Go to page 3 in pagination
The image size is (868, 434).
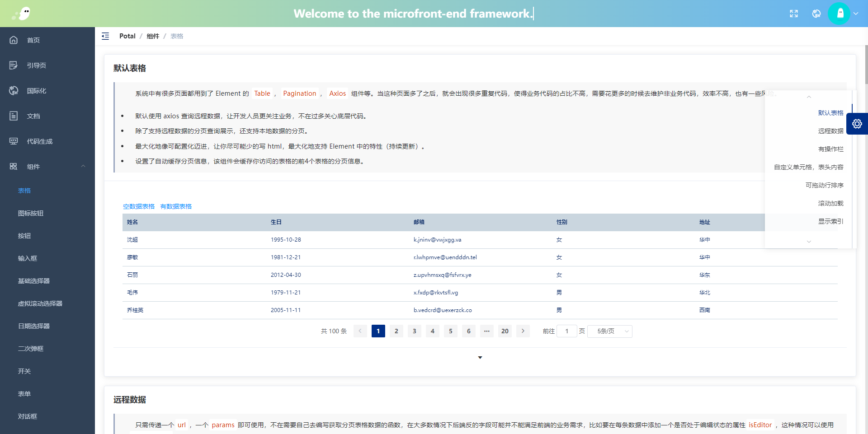415,331
